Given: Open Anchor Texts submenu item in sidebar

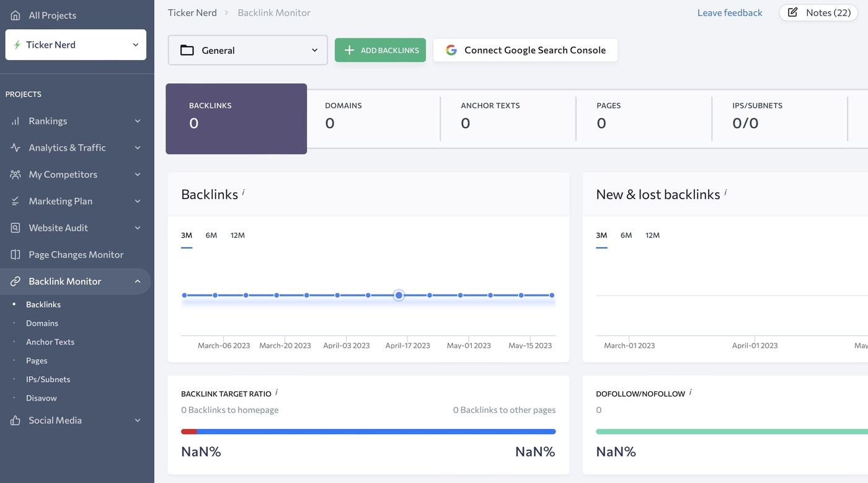Looking at the screenshot, I should coord(50,342).
